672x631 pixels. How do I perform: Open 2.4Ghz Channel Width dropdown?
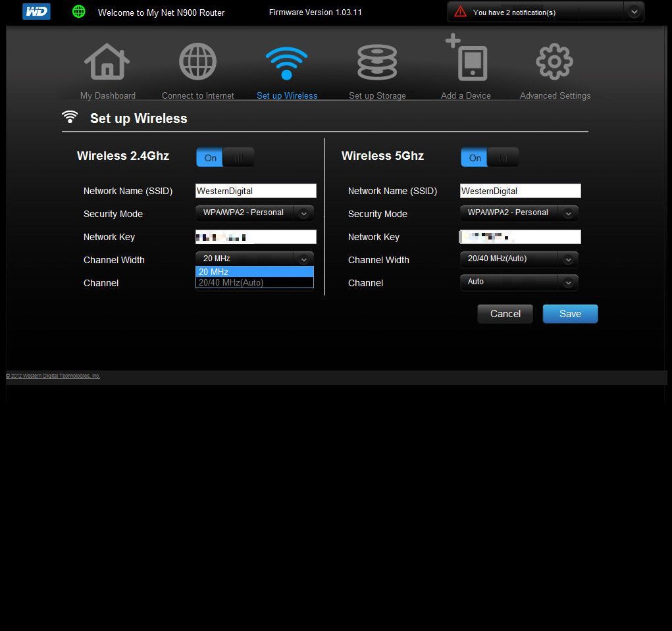pyautogui.click(x=255, y=259)
